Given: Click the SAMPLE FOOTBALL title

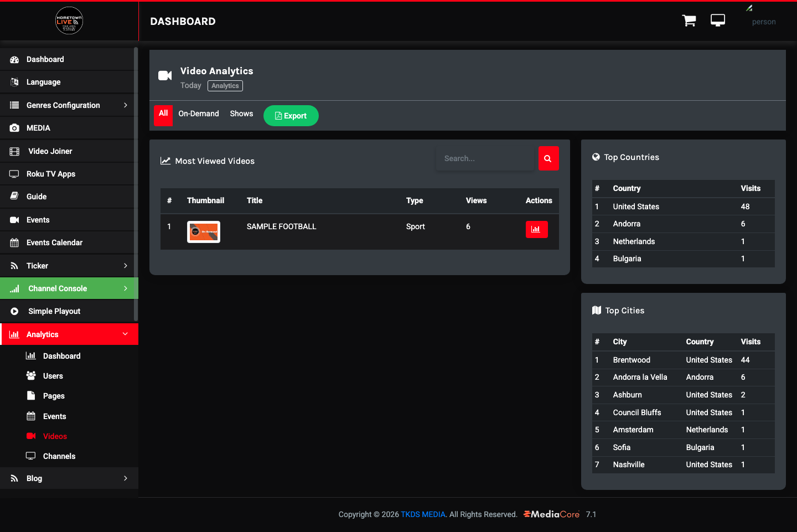Looking at the screenshot, I should point(281,226).
